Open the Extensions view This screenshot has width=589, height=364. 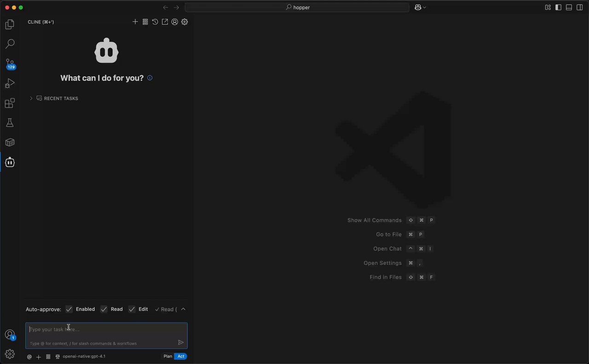click(x=10, y=103)
